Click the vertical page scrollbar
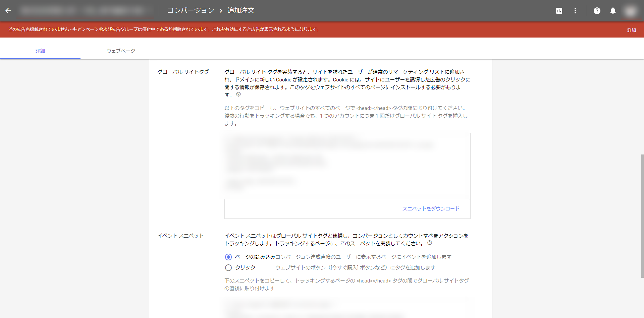Viewport: 644px width, 318px height. click(x=642, y=216)
